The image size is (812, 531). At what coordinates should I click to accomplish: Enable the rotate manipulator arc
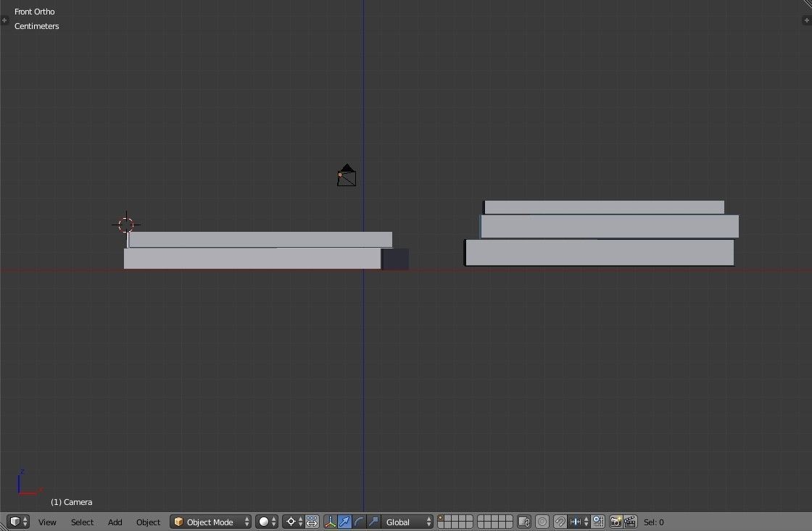[358, 522]
